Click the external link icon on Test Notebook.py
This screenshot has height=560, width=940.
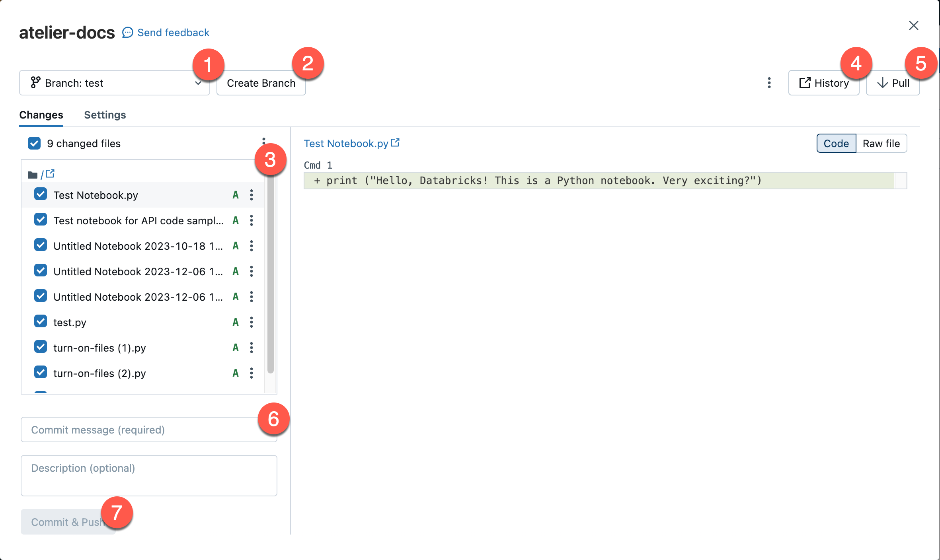(396, 143)
